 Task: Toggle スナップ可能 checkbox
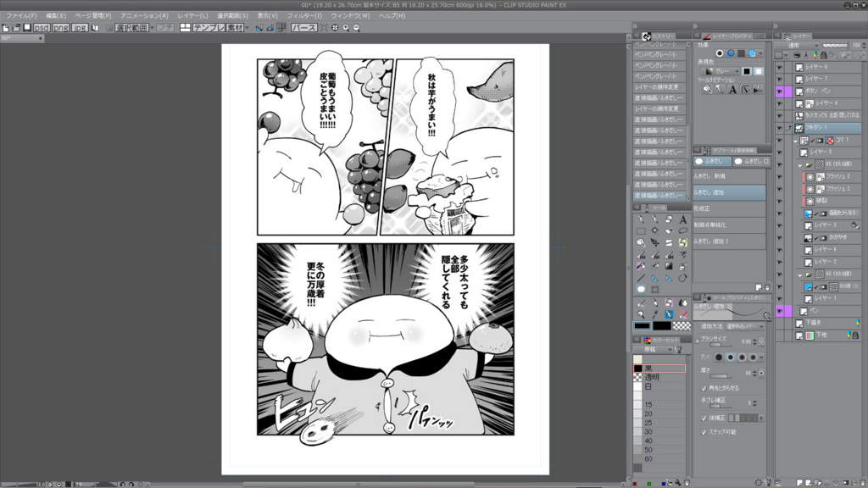click(x=704, y=432)
